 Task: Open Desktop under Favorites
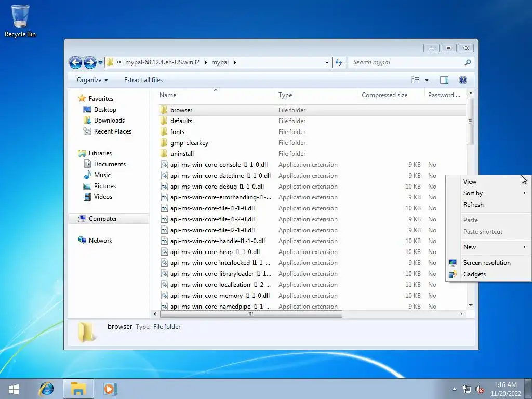point(105,110)
